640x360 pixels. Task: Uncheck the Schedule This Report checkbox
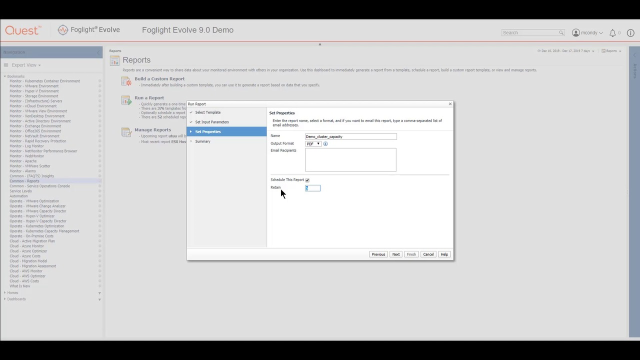[x=307, y=180]
